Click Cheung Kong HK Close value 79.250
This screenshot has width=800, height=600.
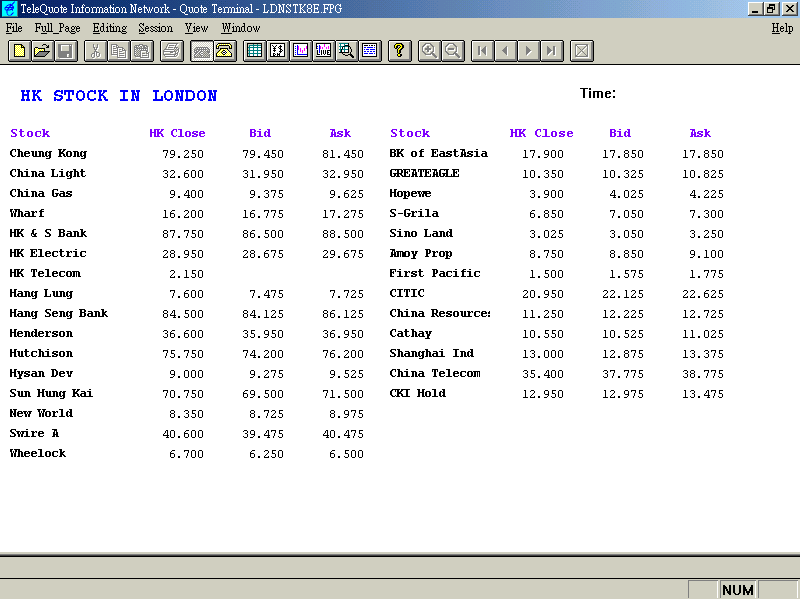point(183,154)
